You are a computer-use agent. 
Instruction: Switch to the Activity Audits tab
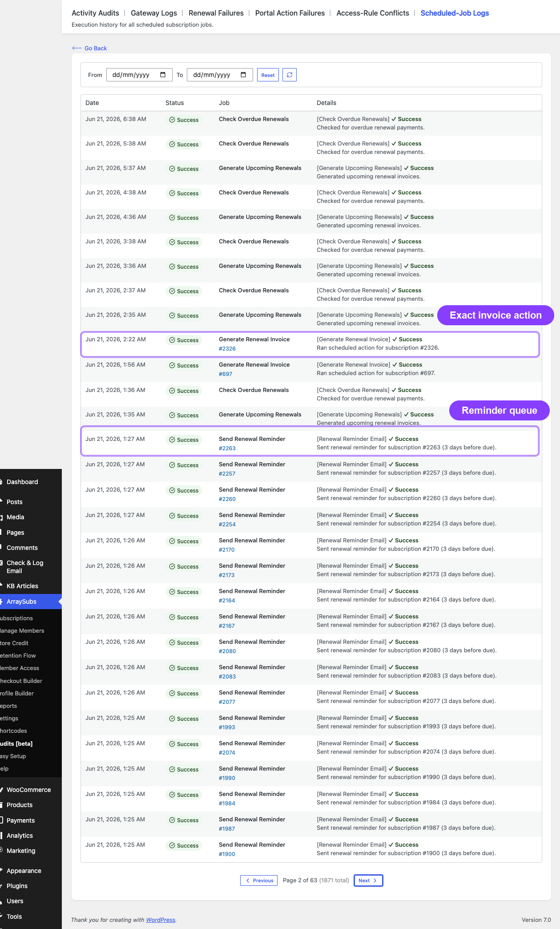pos(95,13)
